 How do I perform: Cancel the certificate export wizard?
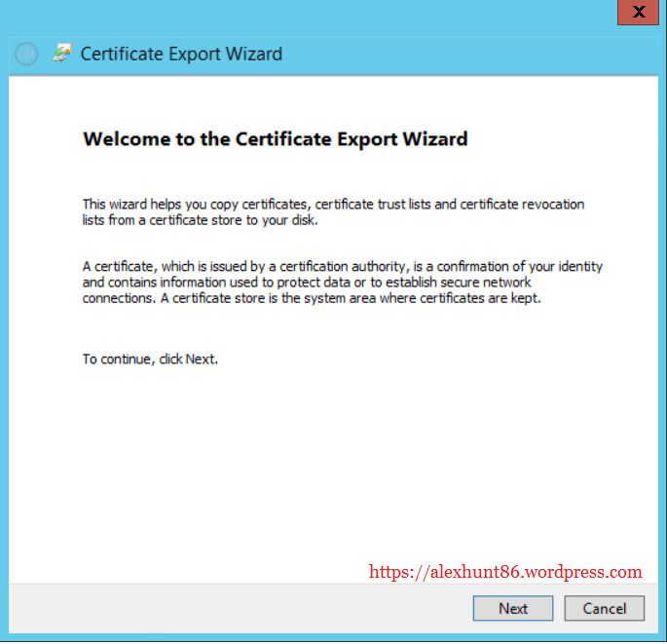(x=604, y=608)
